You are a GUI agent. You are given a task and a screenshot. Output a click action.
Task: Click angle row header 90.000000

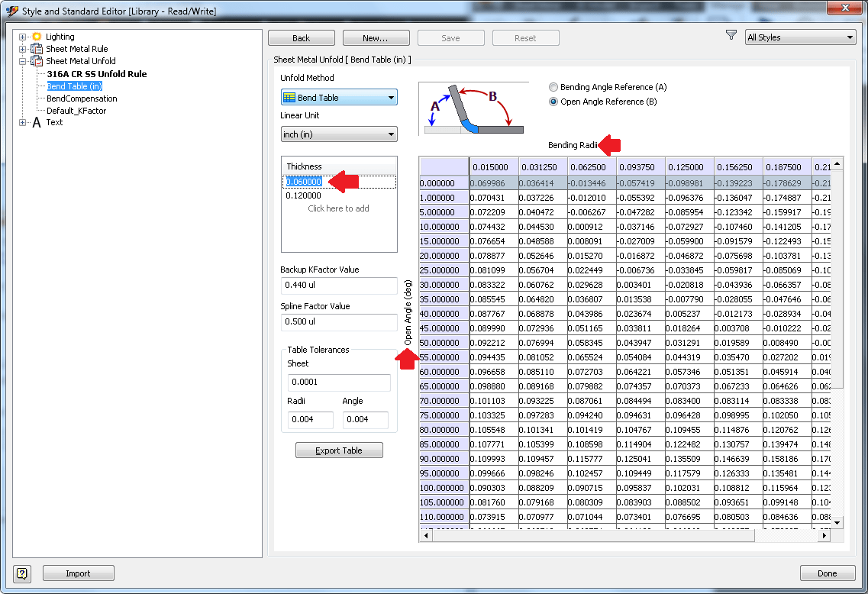[x=444, y=458]
